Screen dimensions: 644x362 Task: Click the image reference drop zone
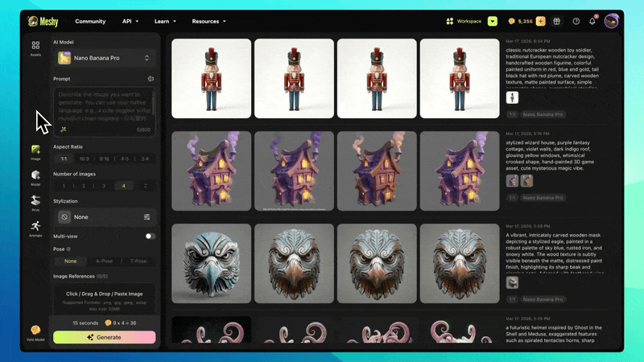tap(105, 298)
